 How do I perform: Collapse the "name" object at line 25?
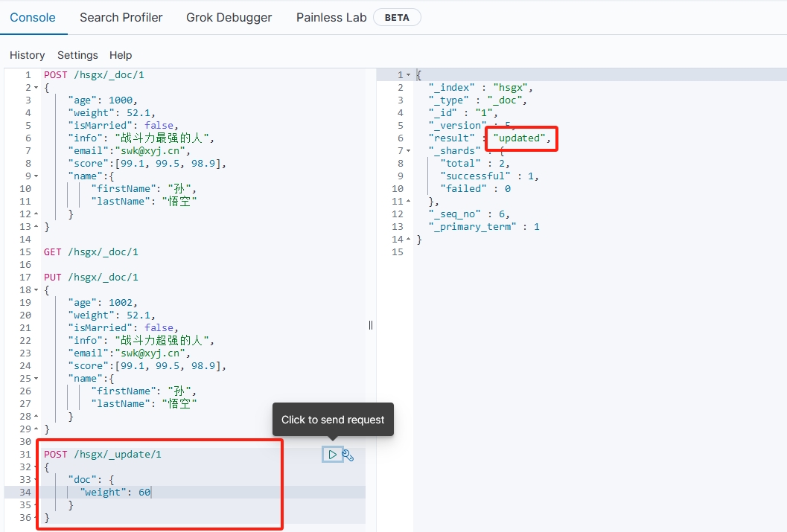click(x=36, y=379)
